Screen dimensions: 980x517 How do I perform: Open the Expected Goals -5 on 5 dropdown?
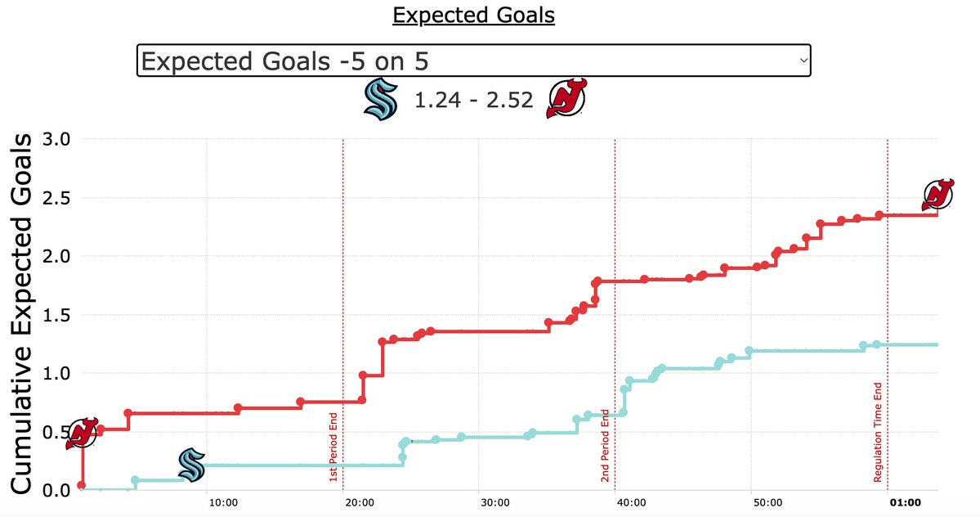tap(473, 61)
